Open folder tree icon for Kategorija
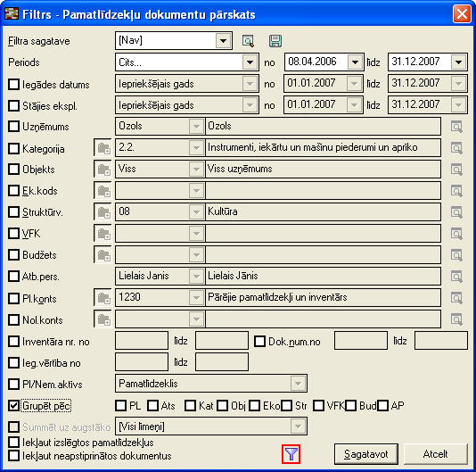This screenshot has width=476, height=472. coord(103,148)
